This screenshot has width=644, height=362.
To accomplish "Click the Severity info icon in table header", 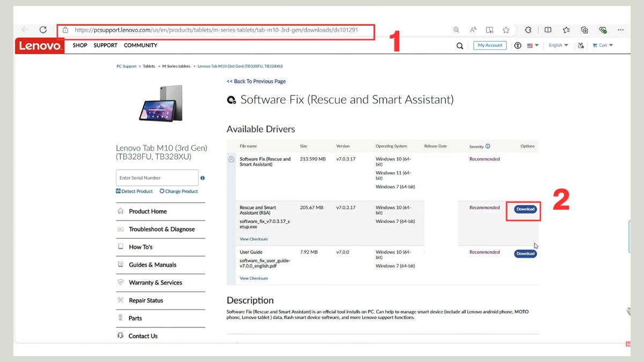I will click(488, 146).
